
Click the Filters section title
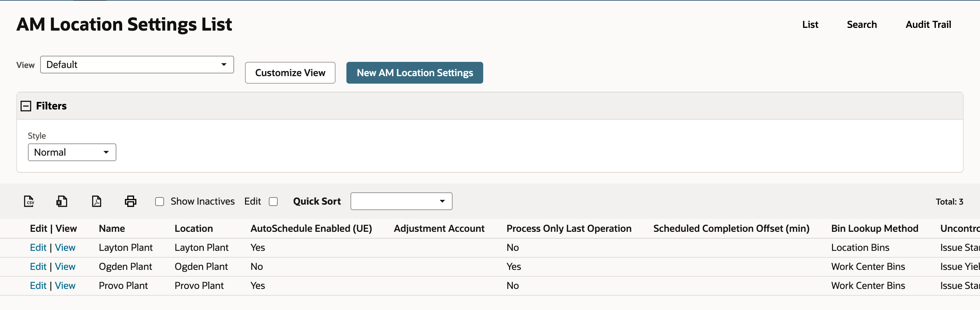[x=51, y=106]
